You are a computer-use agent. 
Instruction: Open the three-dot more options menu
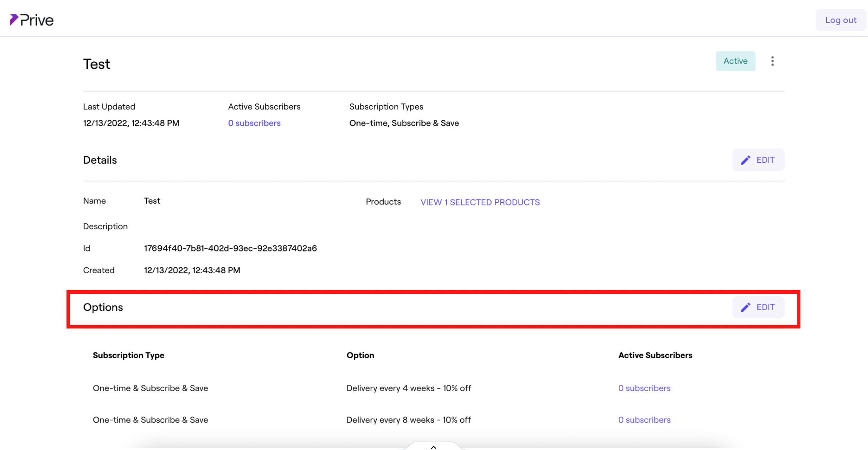772,61
